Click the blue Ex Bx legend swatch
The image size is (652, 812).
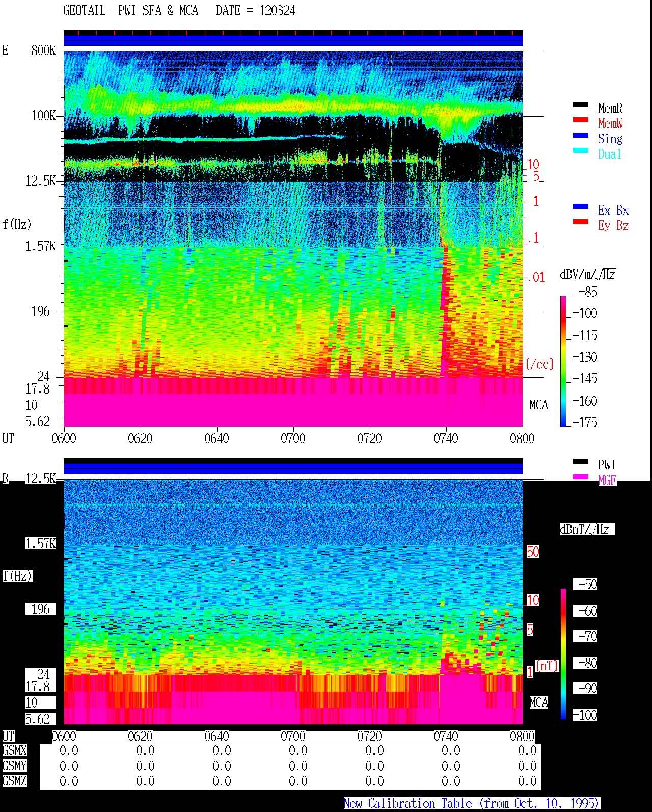pos(581,207)
